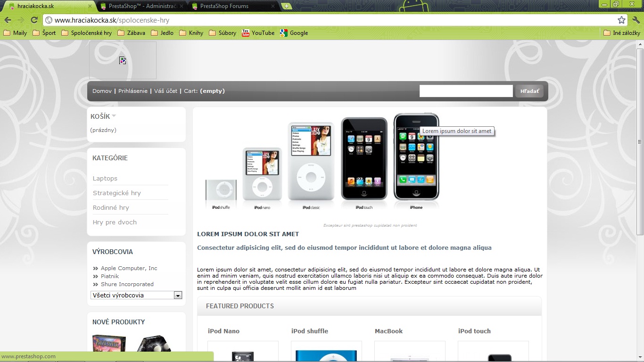
Task: Open the Cart (empty) header link
Action: tap(204, 91)
